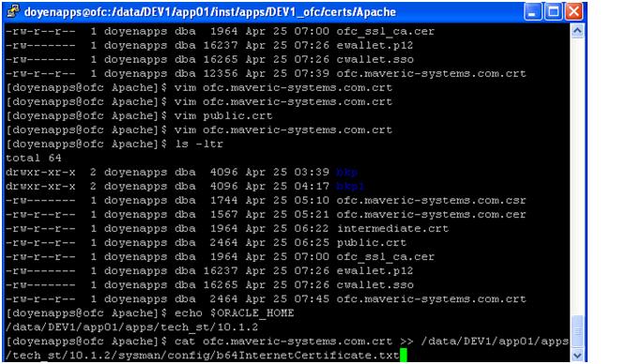Click the scrollbar up arrow
This screenshot has height=364, width=642.
point(577,31)
